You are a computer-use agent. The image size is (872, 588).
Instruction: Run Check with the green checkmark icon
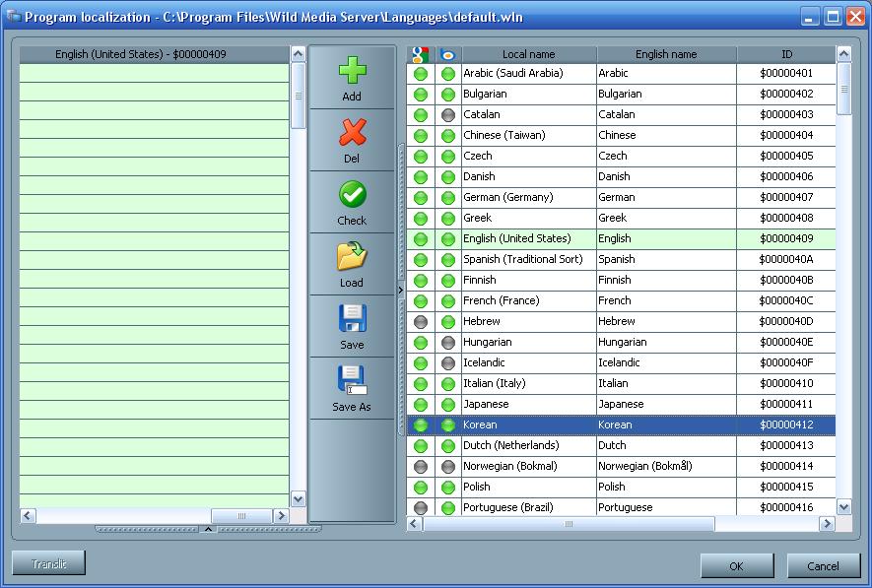coord(352,203)
